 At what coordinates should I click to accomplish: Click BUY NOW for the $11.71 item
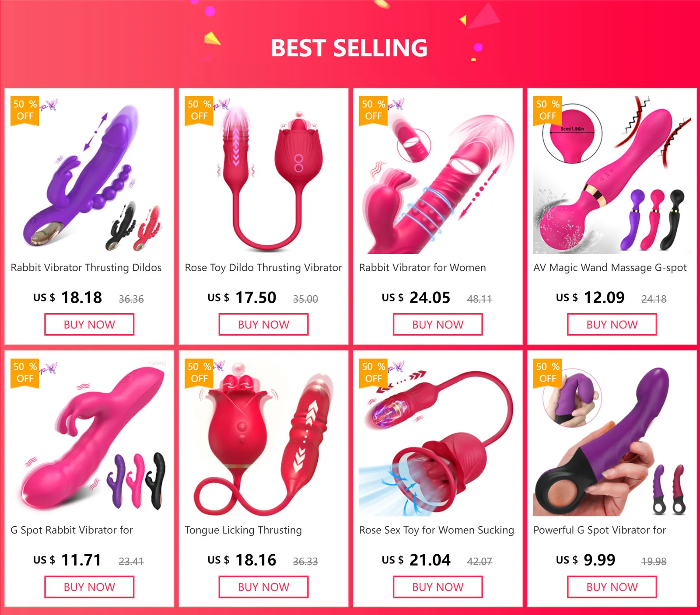[89, 587]
